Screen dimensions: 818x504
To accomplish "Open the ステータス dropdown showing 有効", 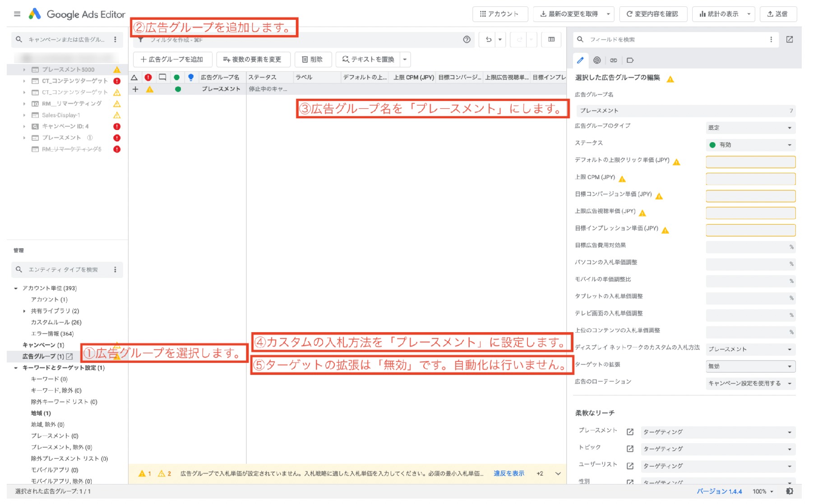I will (750, 144).
